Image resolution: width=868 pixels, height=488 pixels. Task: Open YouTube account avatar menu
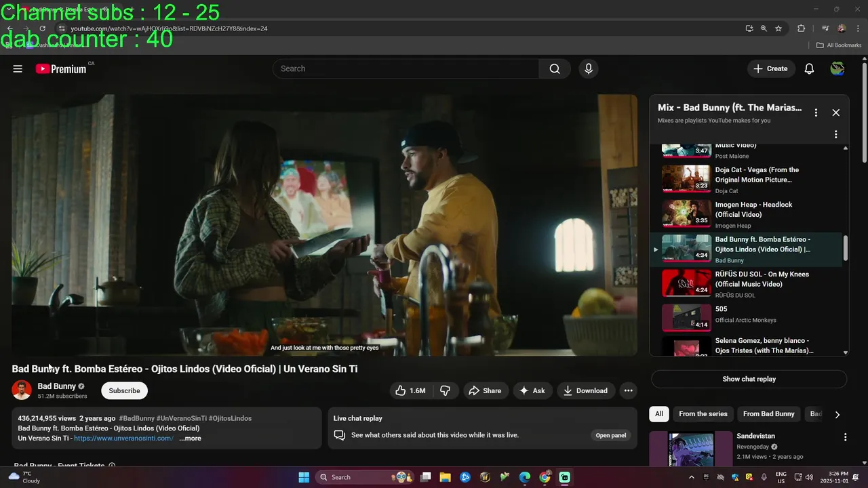(837, 68)
